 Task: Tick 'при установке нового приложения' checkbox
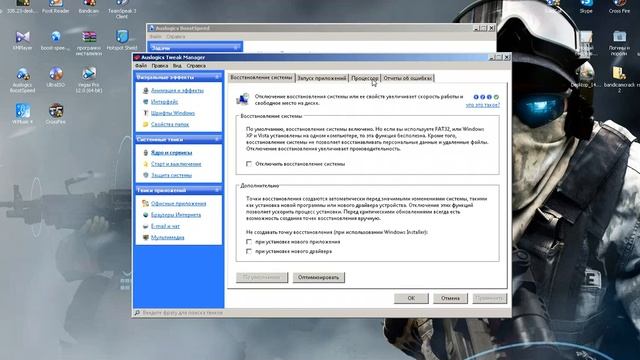(x=249, y=242)
